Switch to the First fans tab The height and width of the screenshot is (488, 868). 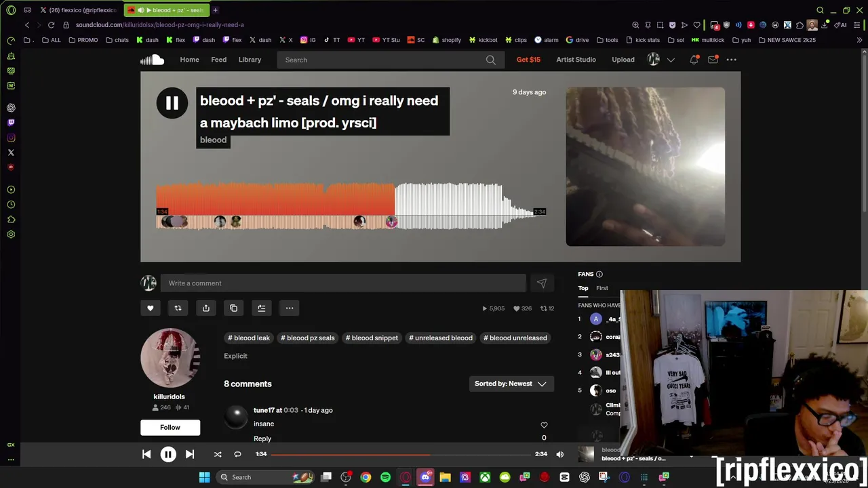click(x=602, y=288)
